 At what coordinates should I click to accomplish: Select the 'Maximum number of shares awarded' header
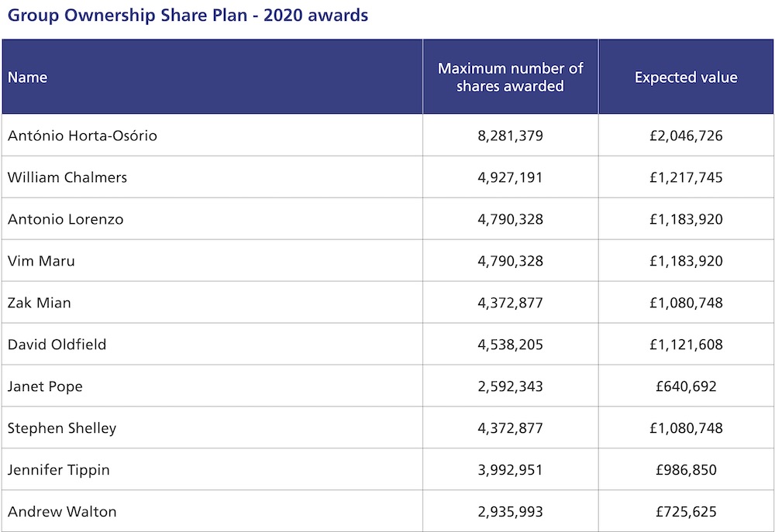[510, 77]
